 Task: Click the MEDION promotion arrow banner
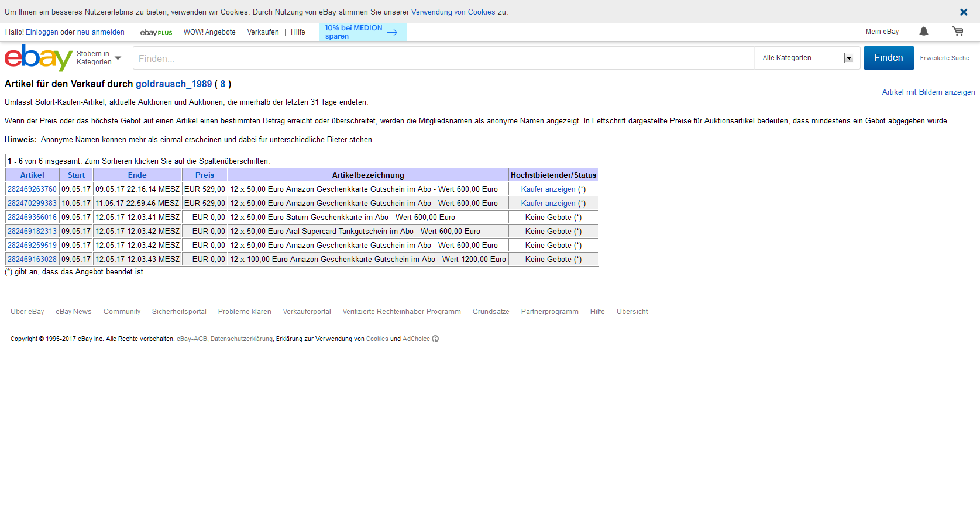pyautogui.click(x=363, y=32)
